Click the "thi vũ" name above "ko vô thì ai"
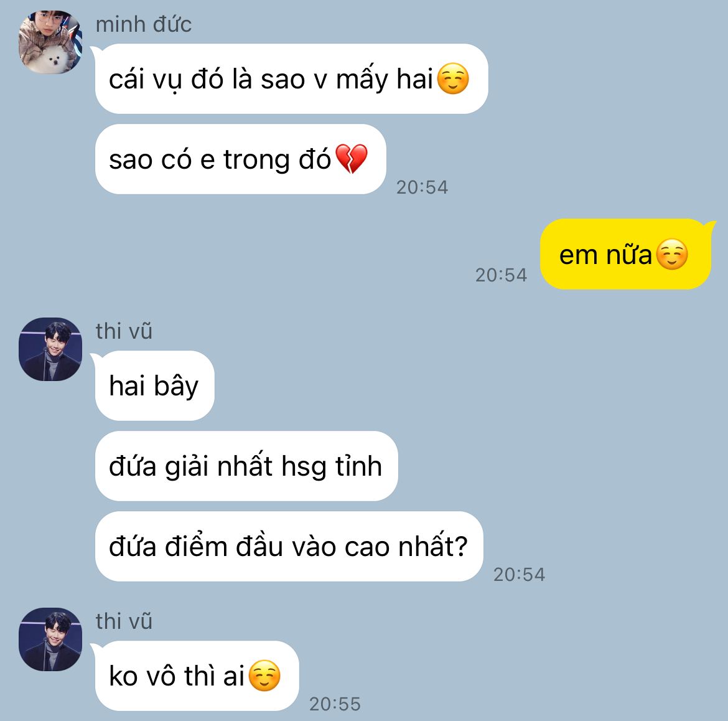 coord(124,621)
